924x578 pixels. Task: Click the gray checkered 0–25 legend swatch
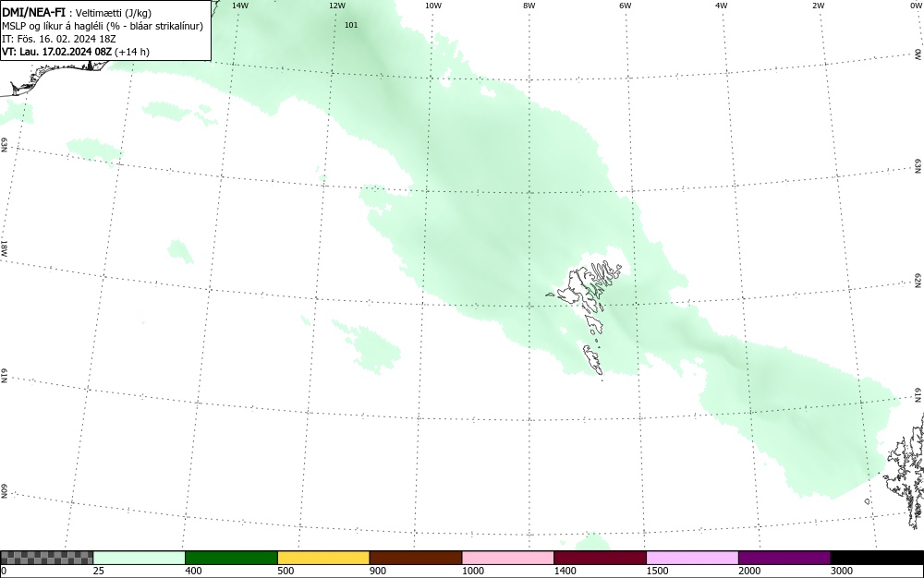46,558
